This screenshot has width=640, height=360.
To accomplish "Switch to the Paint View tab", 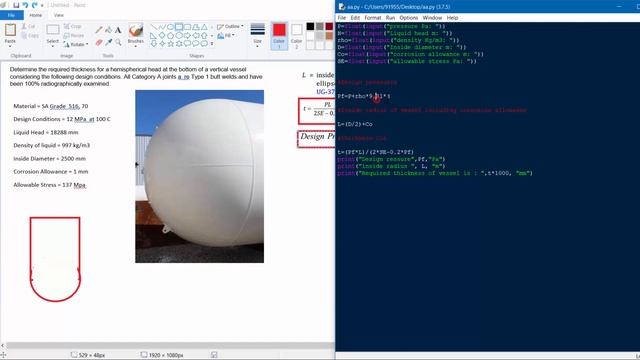I will pyautogui.click(x=59, y=15).
